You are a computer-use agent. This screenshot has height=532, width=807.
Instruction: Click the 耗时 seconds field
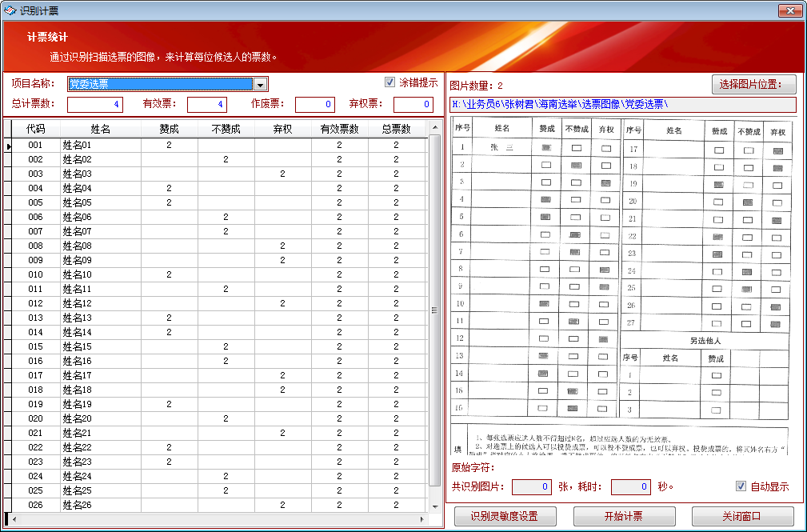click(x=627, y=486)
